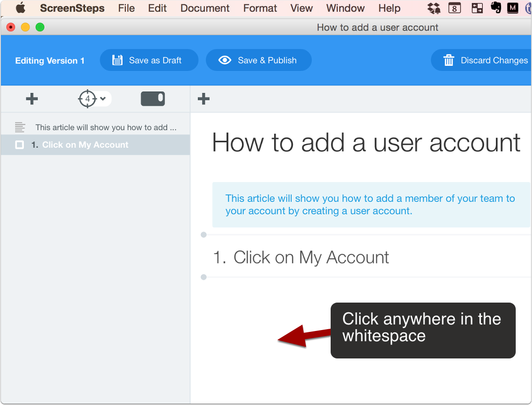Open the Help menu
This screenshot has height=405, width=532.
click(x=389, y=8)
